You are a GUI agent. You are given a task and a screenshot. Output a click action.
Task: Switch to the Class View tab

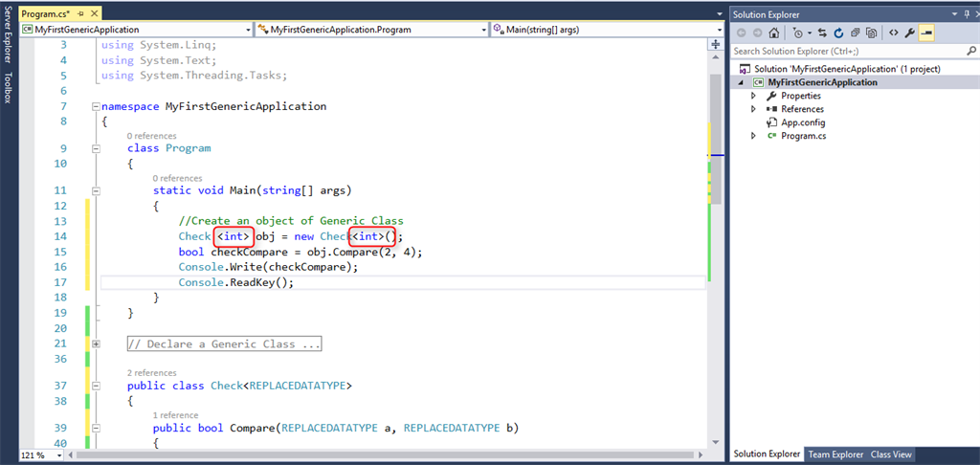891,454
